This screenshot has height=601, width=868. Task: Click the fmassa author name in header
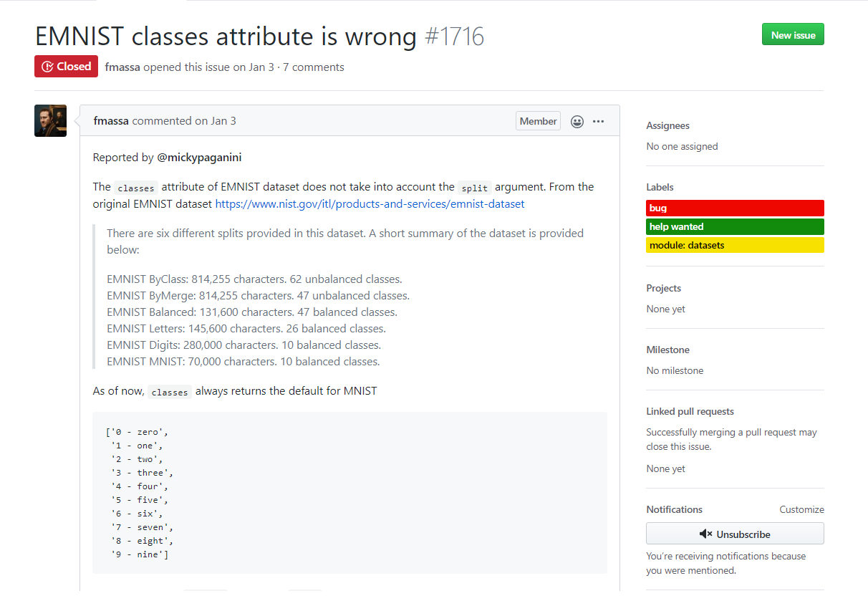[x=122, y=67]
